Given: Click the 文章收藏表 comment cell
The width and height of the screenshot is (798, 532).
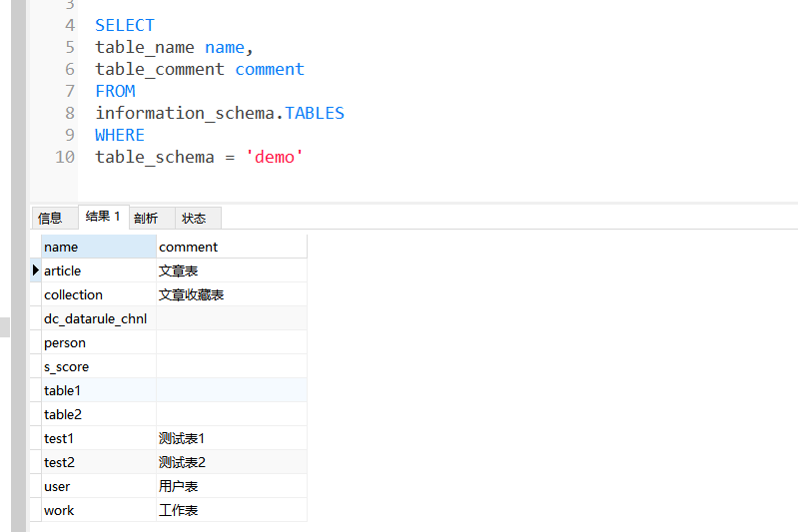Looking at the screenshot, I should pyautogui.click(x=232, y=294).
